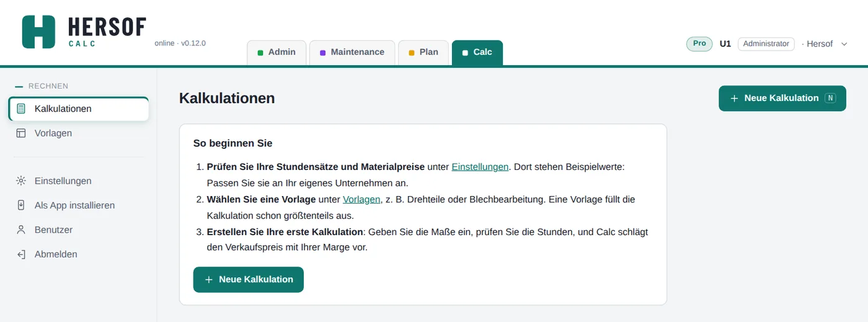Click the RECHNEN section label
The width and height of the screenshot is (868, 322).
[48, 86]
